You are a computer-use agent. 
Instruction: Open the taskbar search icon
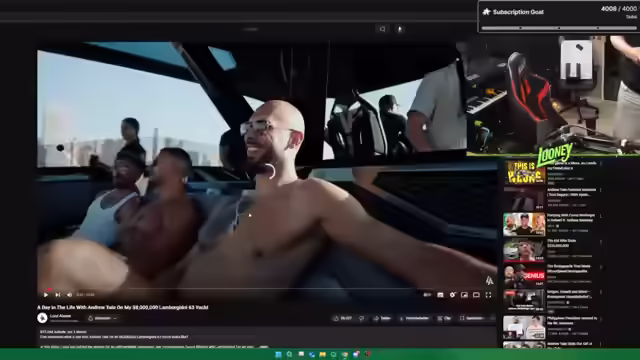point(289,354)
